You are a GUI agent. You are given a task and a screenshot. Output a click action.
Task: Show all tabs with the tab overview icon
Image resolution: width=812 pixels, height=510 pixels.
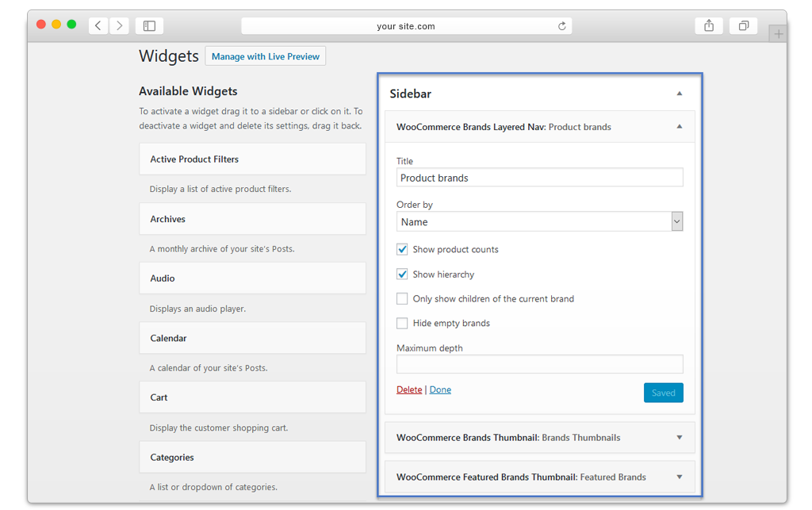pyautogui.click(x=743, y=25)
